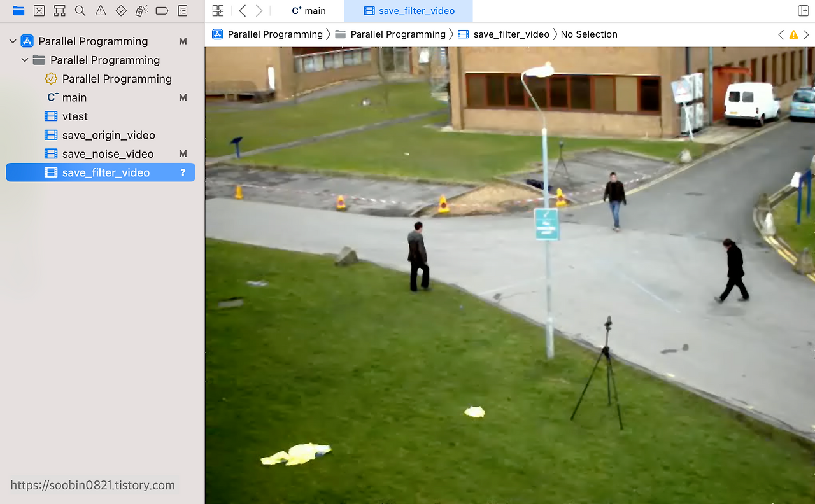Click the save_filter_video tab label
Screen dimensions: 815x504
coord(416,11)
